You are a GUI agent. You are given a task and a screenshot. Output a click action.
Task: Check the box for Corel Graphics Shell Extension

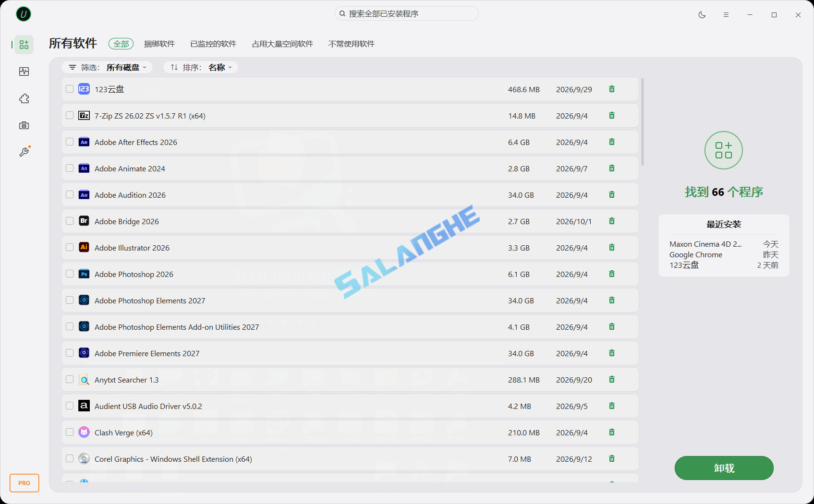pyautogui.click(x=70, y=458)
